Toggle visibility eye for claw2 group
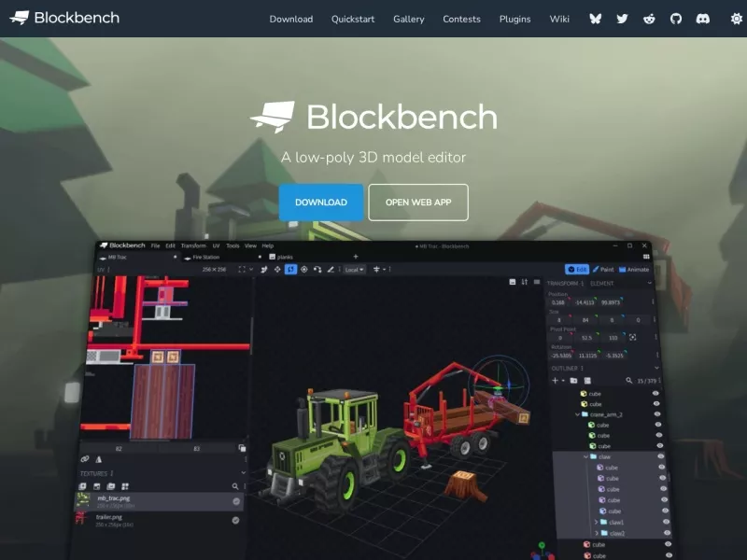 (667, 533)
